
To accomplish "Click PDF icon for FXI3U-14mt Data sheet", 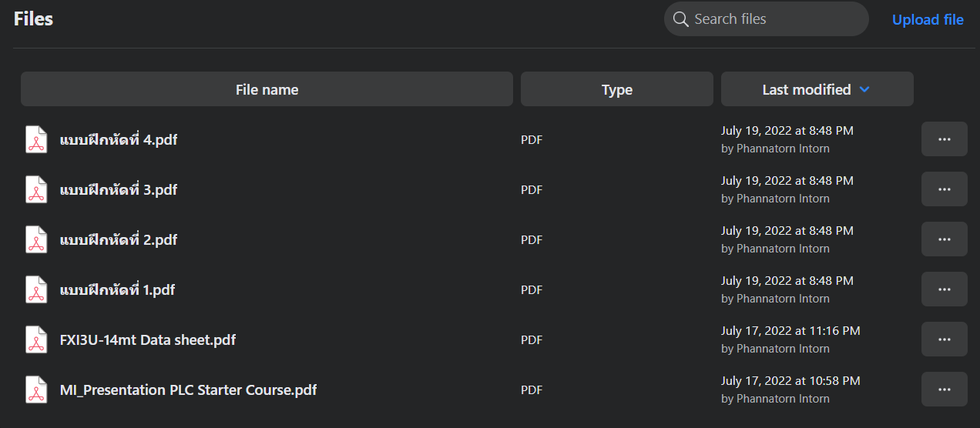I will pyautogui.click(x=36, y=339).
